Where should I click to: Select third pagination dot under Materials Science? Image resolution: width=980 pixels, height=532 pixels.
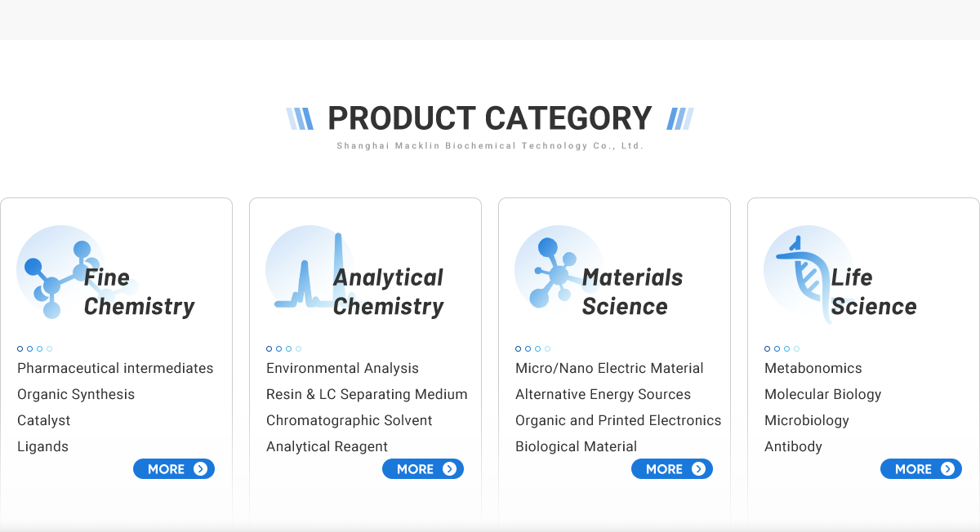(x=538, y=349)
